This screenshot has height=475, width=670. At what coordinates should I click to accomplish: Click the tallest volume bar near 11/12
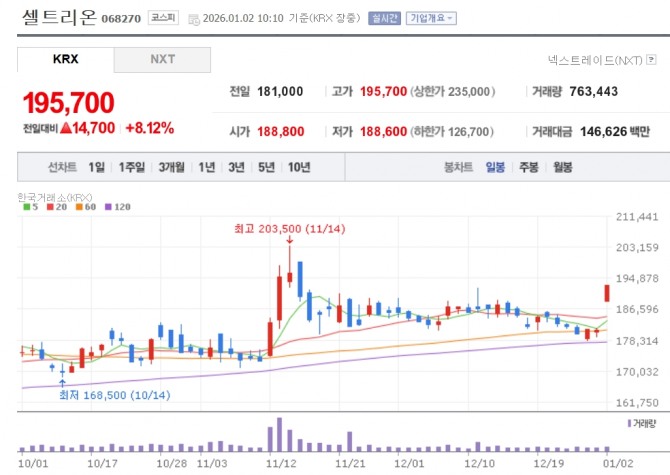coord(279,435)
